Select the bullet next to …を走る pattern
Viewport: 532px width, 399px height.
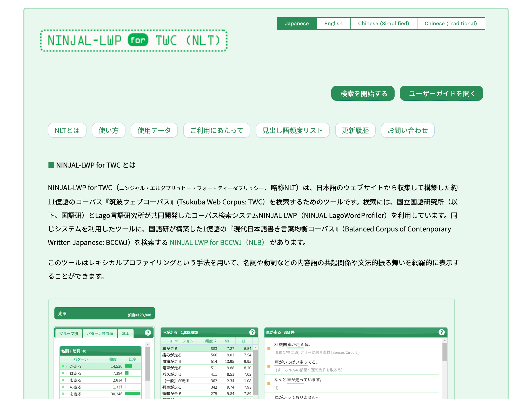click(63, 394)
